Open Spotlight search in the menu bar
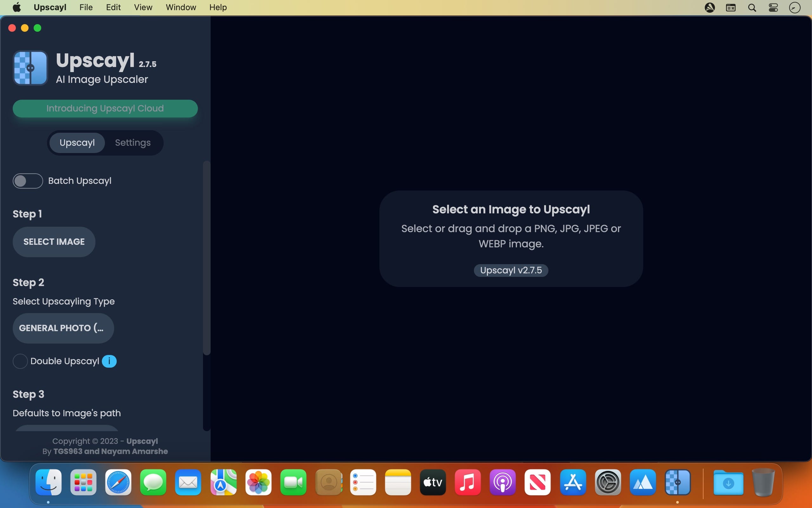The width and height of the screenshot is (812, 508). click(752, 7)
